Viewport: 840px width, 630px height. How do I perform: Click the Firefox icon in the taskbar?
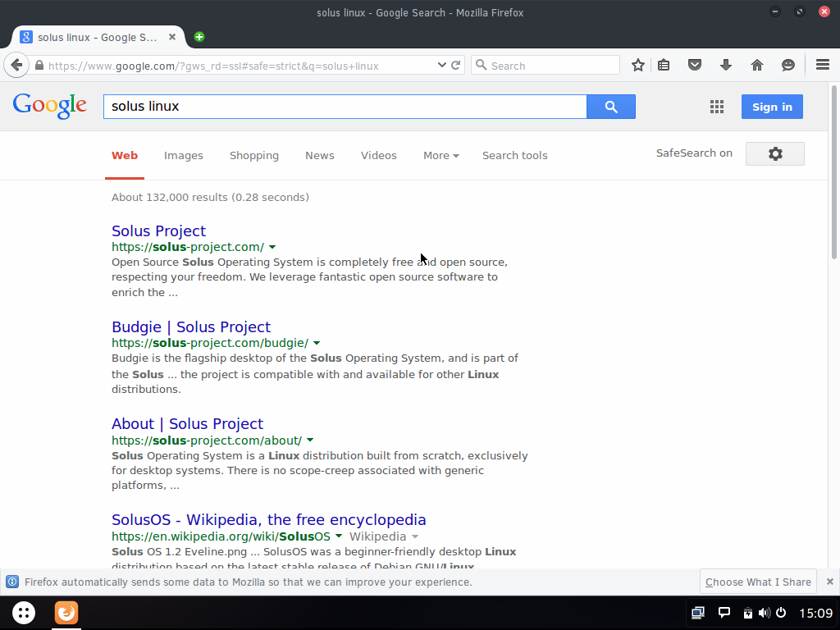66,612
